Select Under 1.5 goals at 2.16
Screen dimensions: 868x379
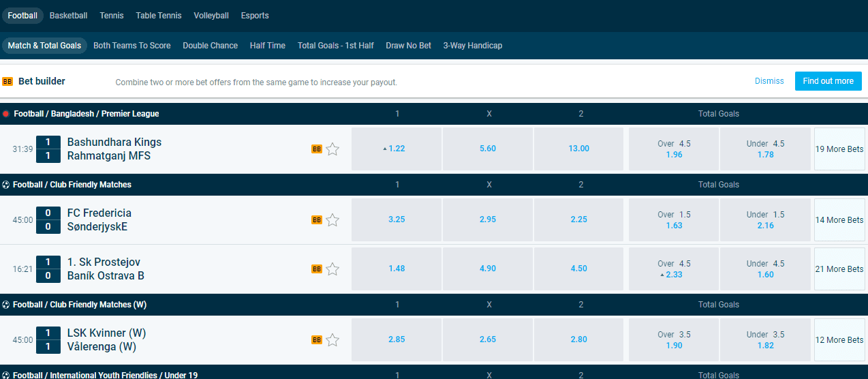point(765,219)
